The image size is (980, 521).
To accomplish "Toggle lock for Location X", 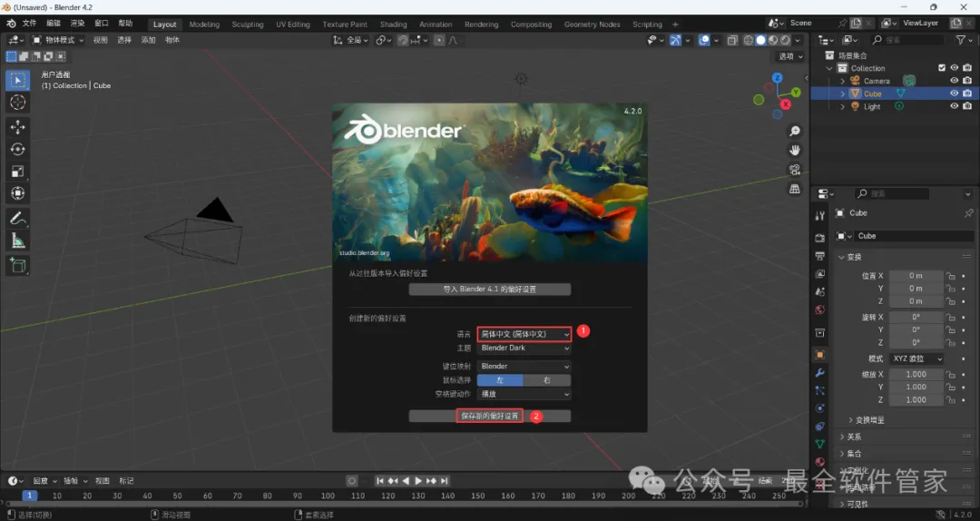I will pos(951,276).
